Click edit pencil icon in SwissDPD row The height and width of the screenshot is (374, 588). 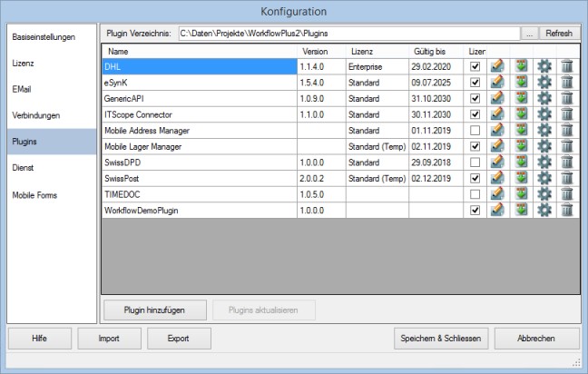tap(497, 162)
